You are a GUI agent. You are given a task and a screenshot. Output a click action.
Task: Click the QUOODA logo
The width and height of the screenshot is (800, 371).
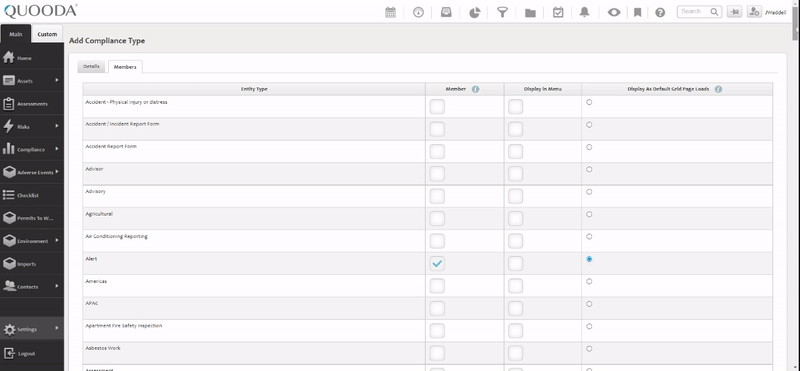(x=40, y=11)
